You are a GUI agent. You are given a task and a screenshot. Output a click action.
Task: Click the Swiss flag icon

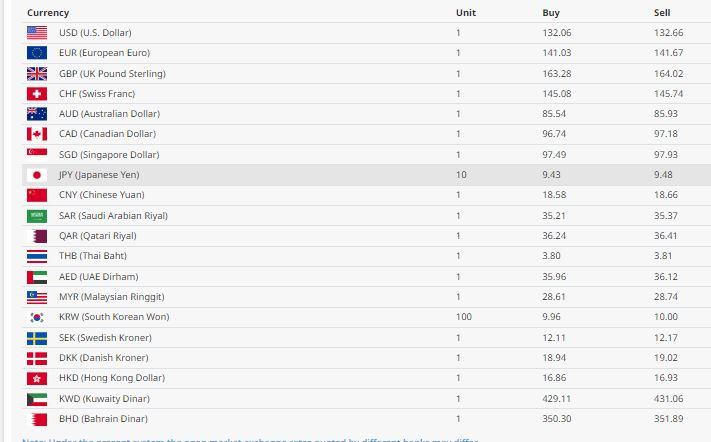pos(37,94)
